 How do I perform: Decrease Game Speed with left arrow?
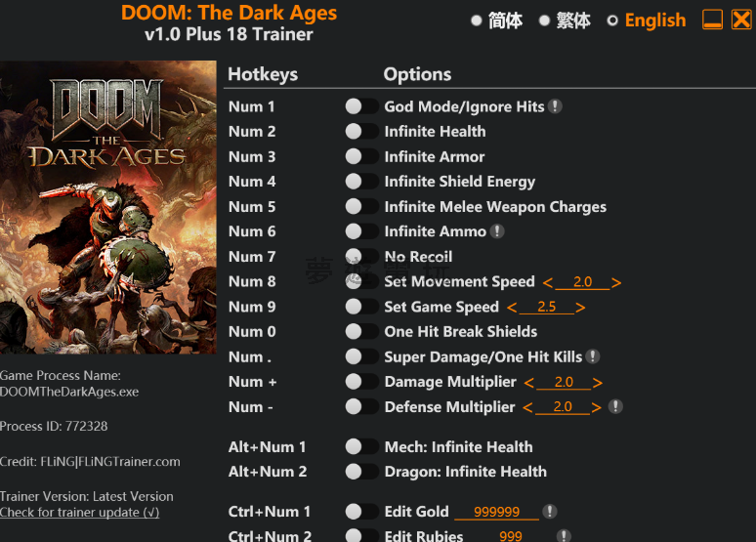tap(512, 308)
